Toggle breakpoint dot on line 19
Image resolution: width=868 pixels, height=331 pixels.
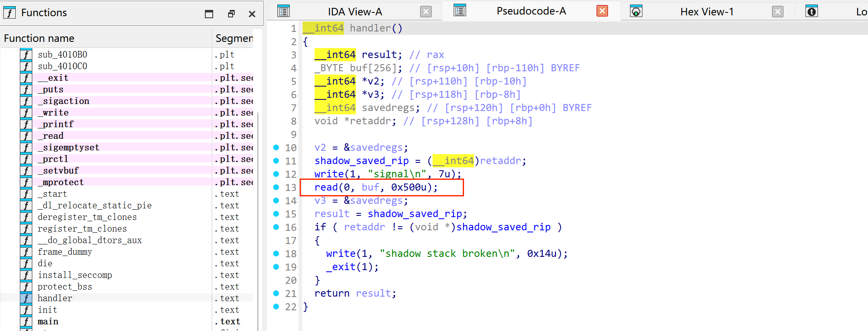pos(276,267)
